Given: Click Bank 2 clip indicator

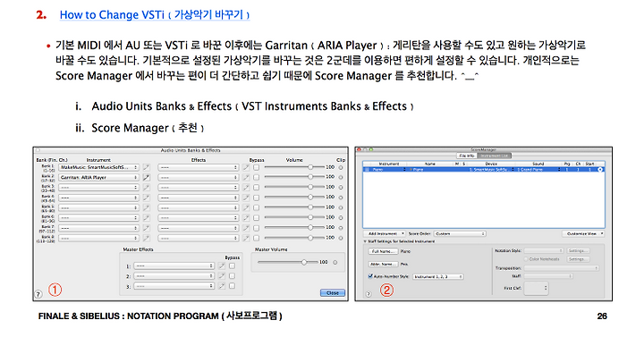Looking at the screenshot, I should pos(341,177).
